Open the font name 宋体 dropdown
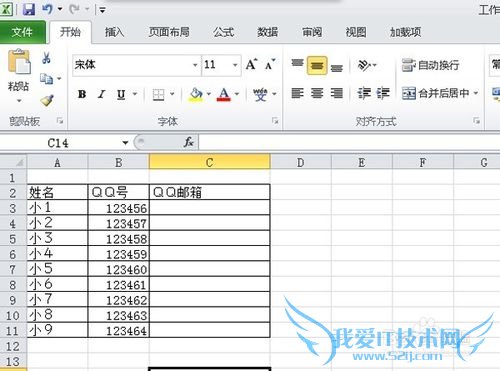Screen dimensions: 500x371 [x=195, y=65]
